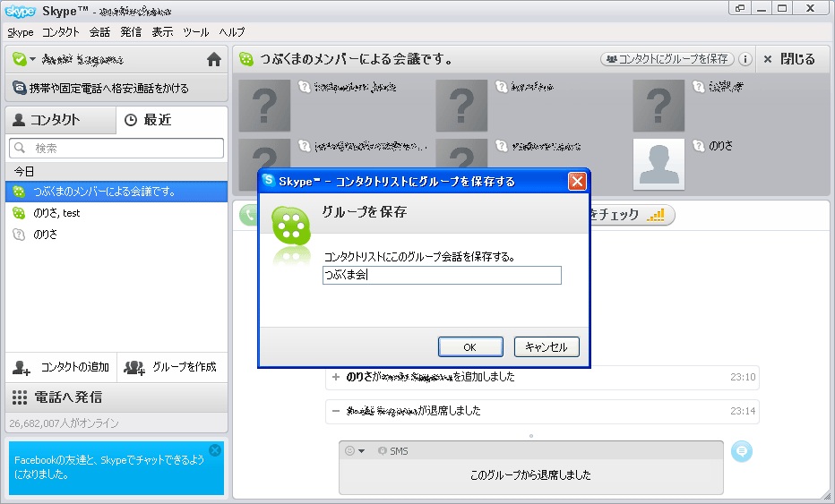Open the 会話 menu

99,32
